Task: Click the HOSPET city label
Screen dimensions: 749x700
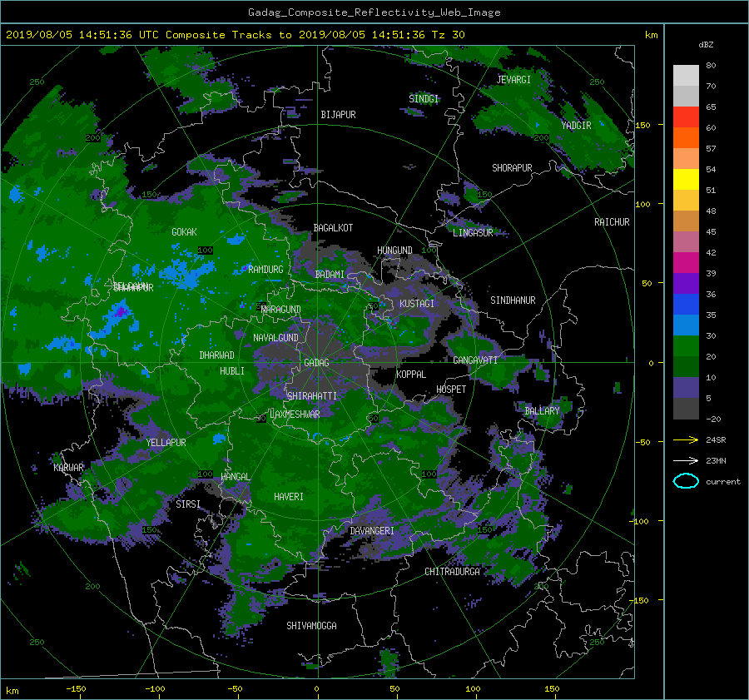Action: coord(451,390)
